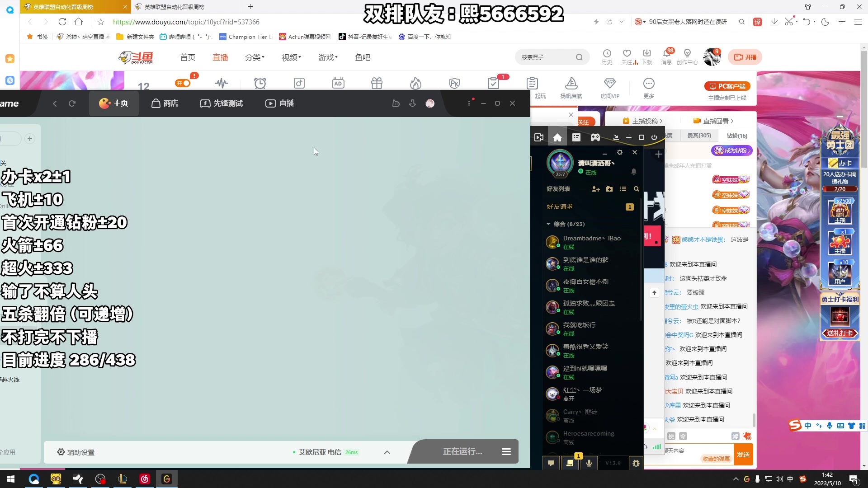This screenshot has width=868, height=488.
Task: Select offline friend Heroesarecoming
Action: click(x=591, y=437)
